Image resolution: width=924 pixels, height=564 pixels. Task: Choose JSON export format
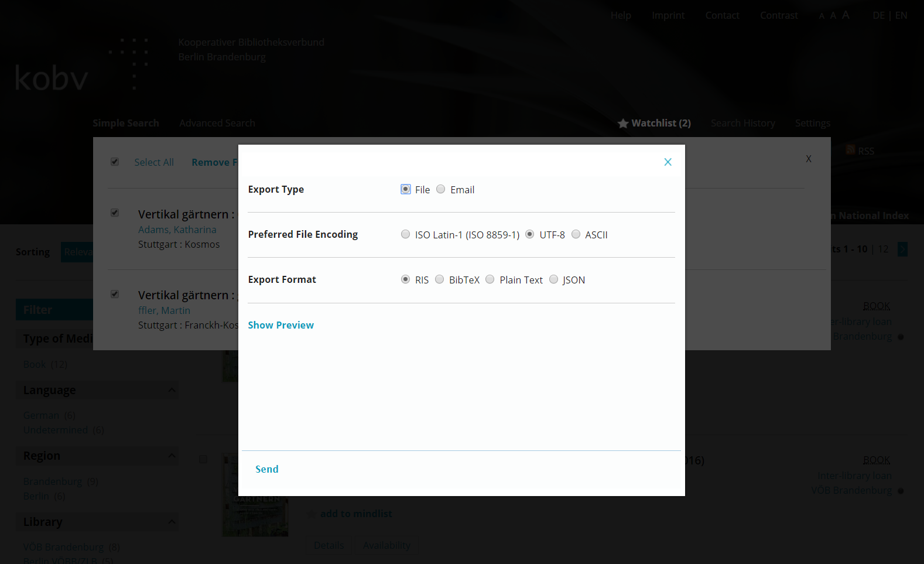(553, 279)
